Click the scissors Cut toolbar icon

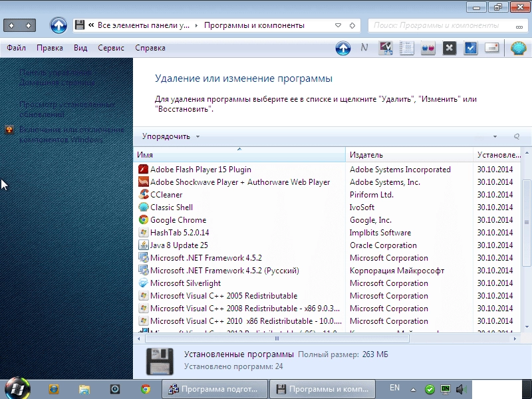(x=386, y=48)
